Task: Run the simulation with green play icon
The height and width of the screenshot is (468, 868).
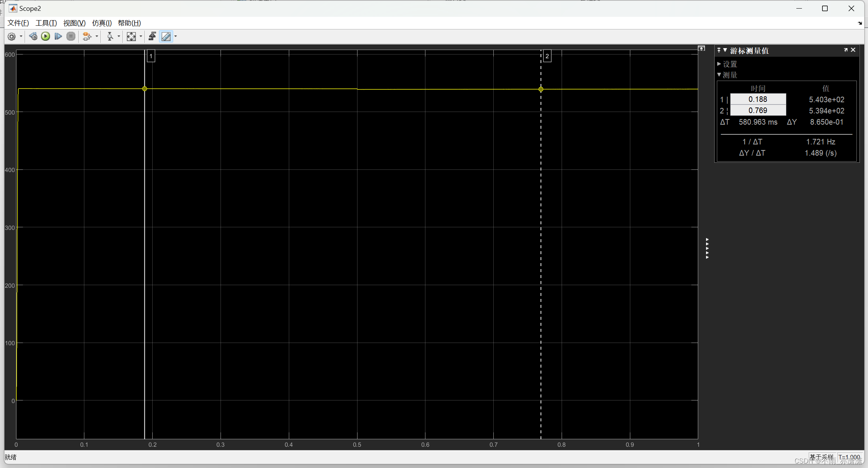Action: (x=46, y=36)
